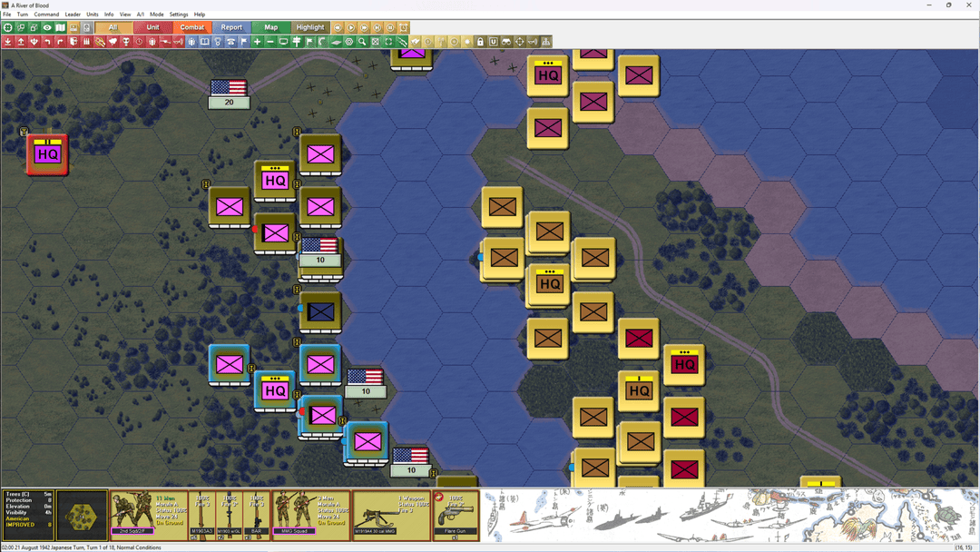Zoom out with the minus icon
Image resolution: width=980 pixels, height=552 pixels.
[270, 42]
